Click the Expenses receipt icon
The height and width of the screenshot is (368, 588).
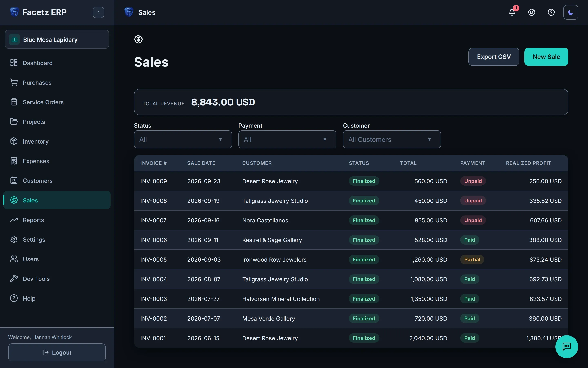14,161
